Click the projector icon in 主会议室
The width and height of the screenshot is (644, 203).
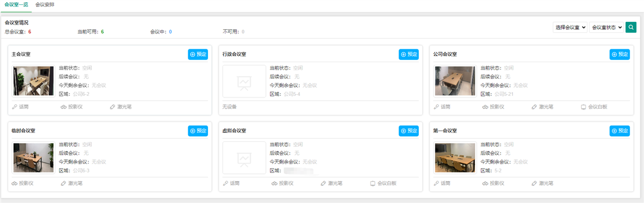point(64,107)
